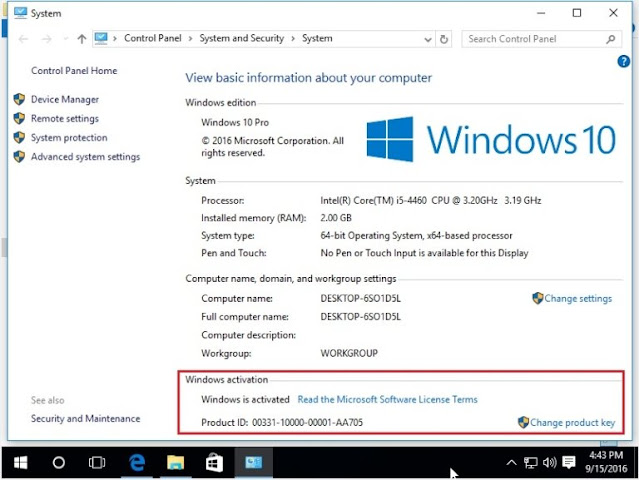Click shield icon beside Advanced system settings
Image resolution: width=639 pixels, height=480 pixels.
[x=19, y=156]
